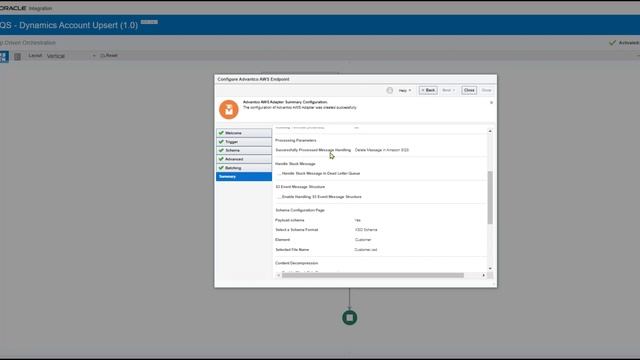The image size is (640, 360).
Task: Click the orange AWS adapter icon
Action: click(x=229, y=109)
